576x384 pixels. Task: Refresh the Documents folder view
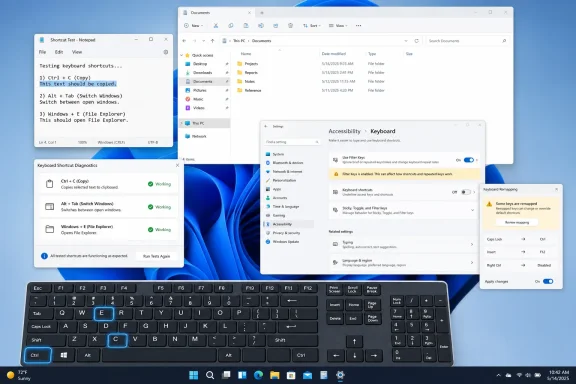416,41
